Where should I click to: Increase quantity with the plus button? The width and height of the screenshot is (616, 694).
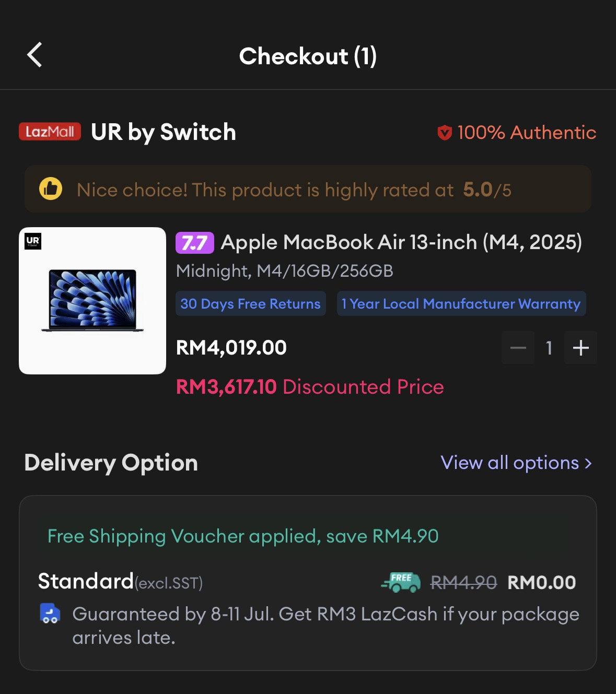[580, 348]
